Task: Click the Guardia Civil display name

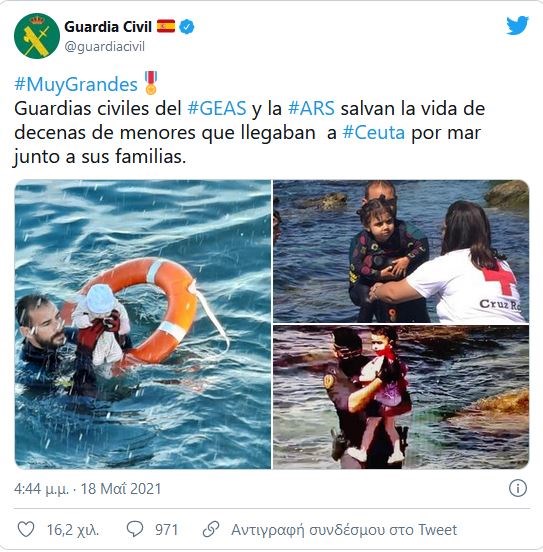Action: coord(108,27)
